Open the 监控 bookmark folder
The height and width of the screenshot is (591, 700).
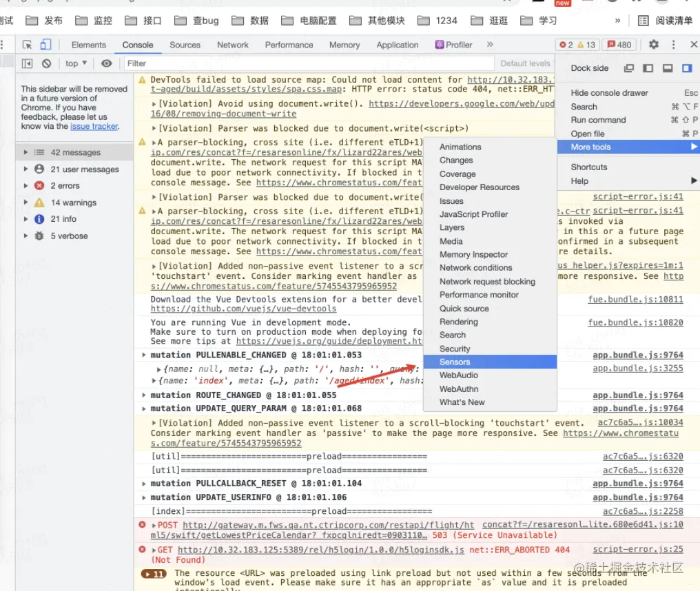93,21
